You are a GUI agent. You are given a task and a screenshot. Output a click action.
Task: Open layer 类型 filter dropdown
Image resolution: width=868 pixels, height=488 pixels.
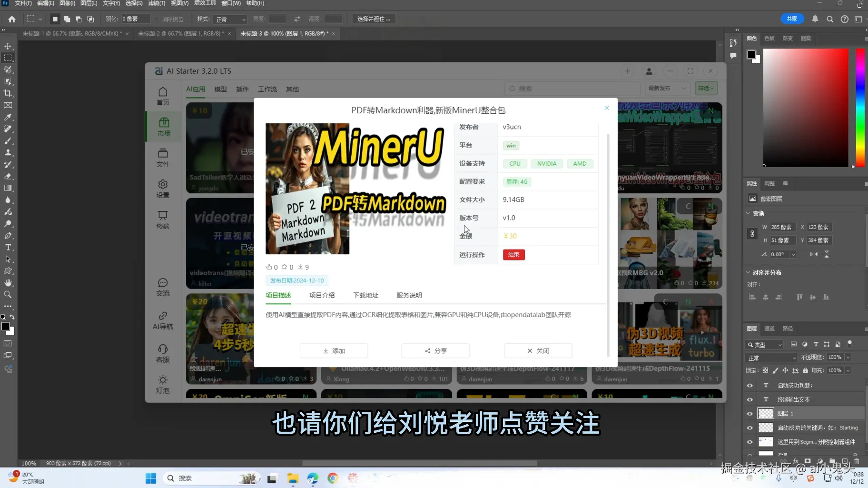pyautogui.click(x=764, y=344)
